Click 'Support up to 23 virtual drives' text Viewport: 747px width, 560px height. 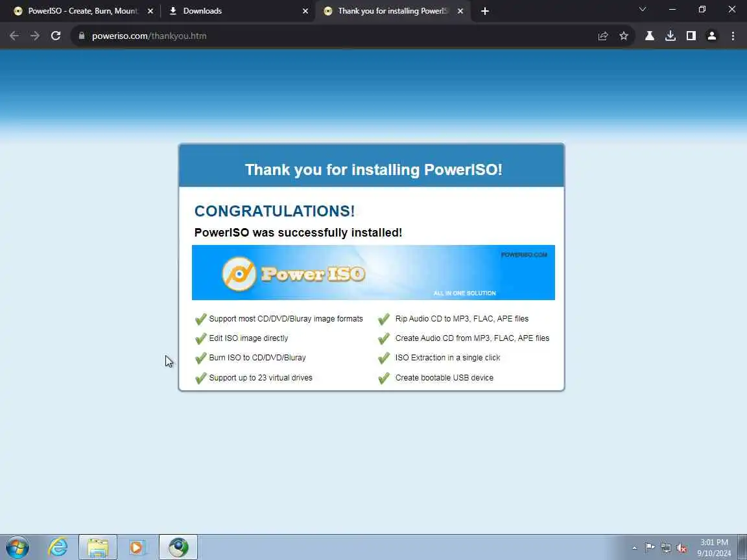(261, 378)
